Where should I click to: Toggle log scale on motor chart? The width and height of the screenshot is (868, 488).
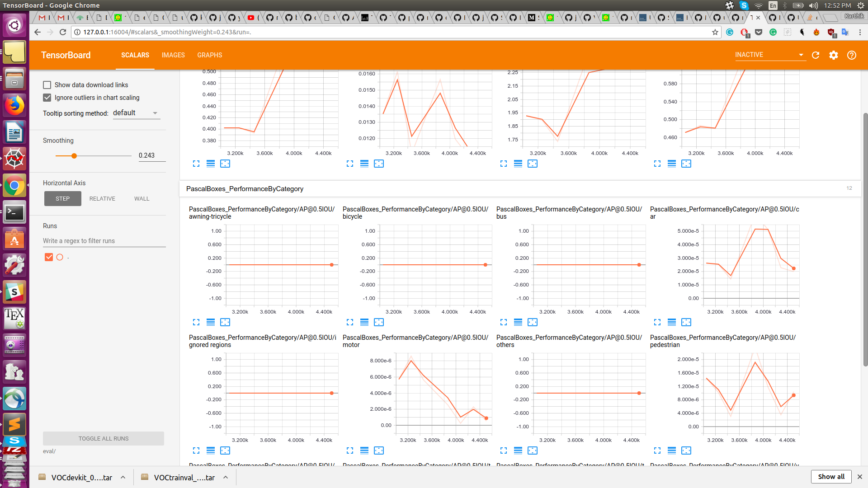click(364, 450)
